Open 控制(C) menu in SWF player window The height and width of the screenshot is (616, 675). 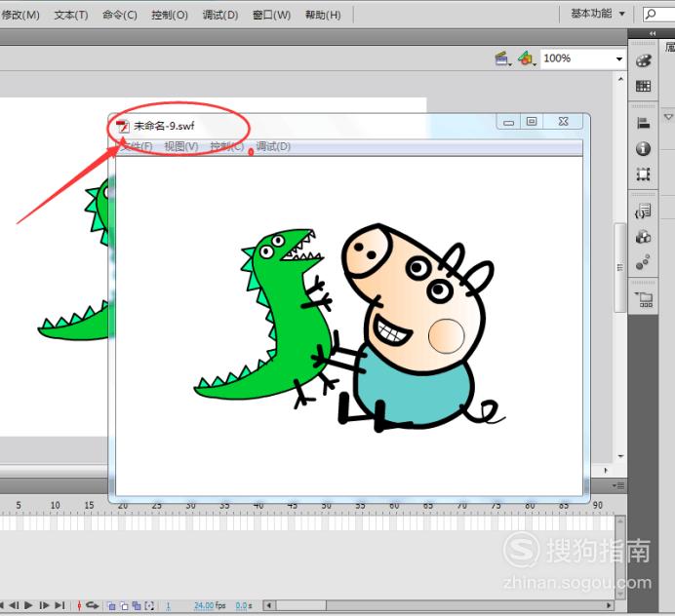[x=227, y=146]
